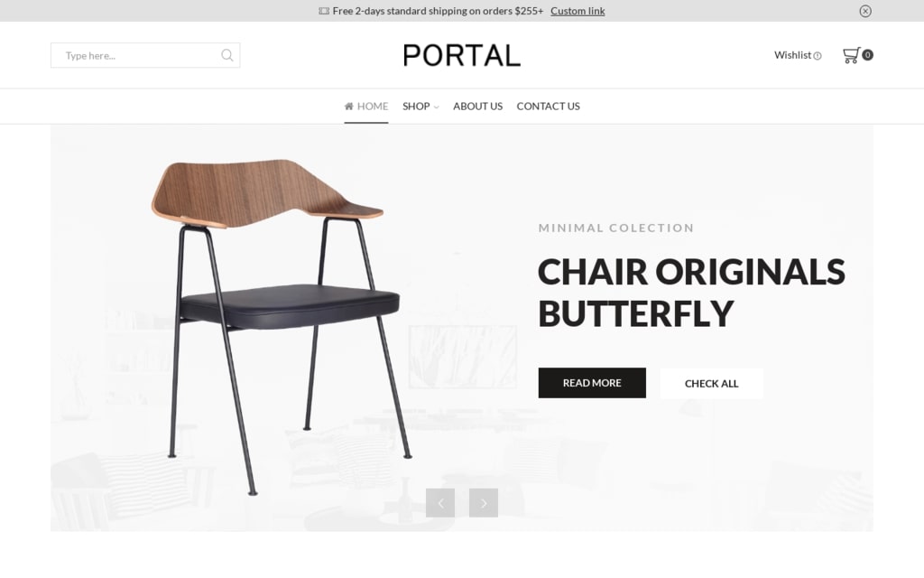Viewport: 924px width, 578px height.
Task: Expand the SHOP menu chevron
Action: pos(436,107)
